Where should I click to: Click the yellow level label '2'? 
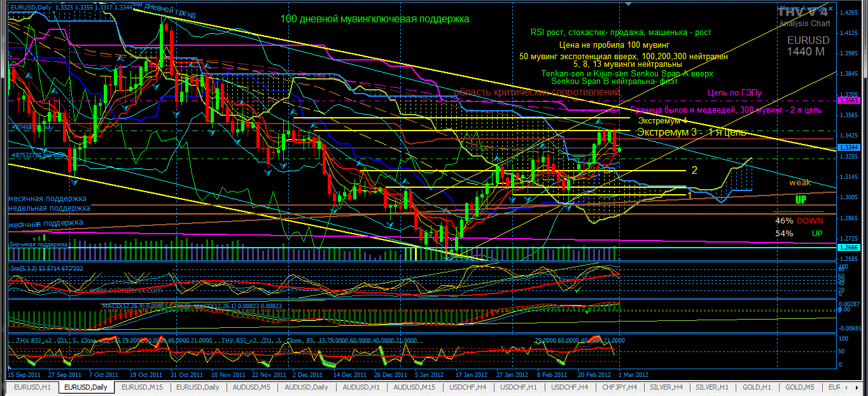click(x=695, y=171)
